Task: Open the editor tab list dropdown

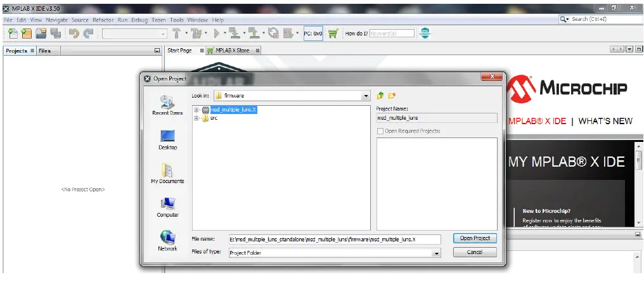Action: 629,49
